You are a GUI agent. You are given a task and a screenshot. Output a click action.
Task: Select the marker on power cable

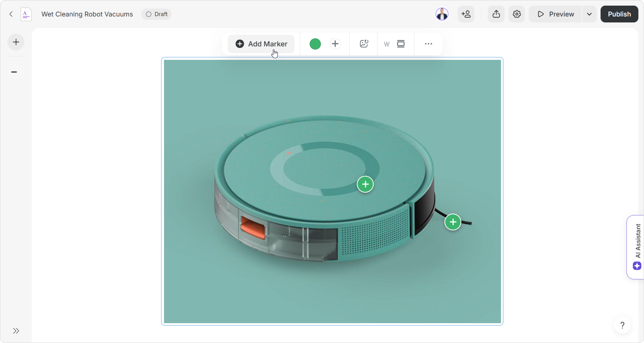point(452,222)
